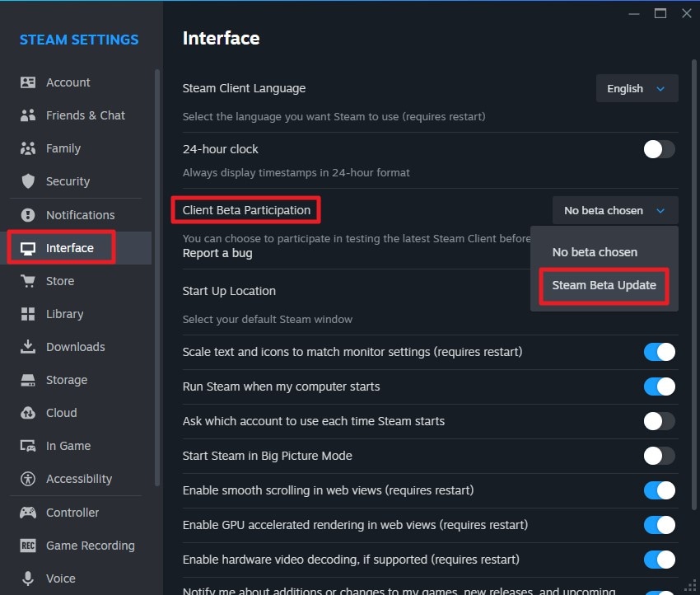Select Steam Beta Update from the list
Screen dimensions: 700x595
tap(604, 284)
